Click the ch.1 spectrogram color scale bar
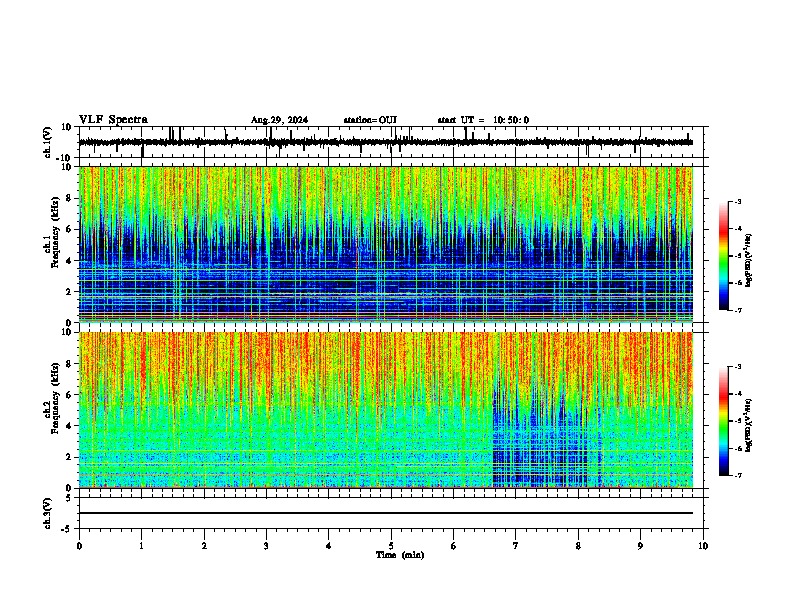The width and height of the screenshot is (792, 612). click(724, 256)
